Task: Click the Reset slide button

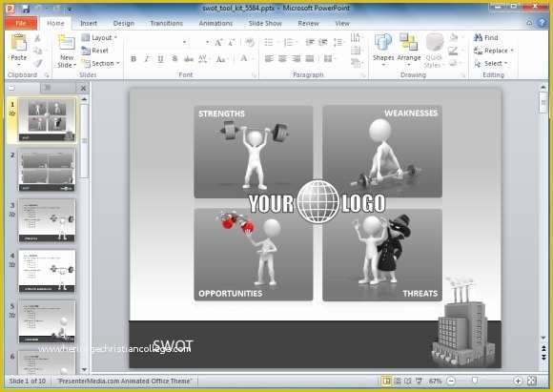Action: pyautogui.click(x=95, y=51)
